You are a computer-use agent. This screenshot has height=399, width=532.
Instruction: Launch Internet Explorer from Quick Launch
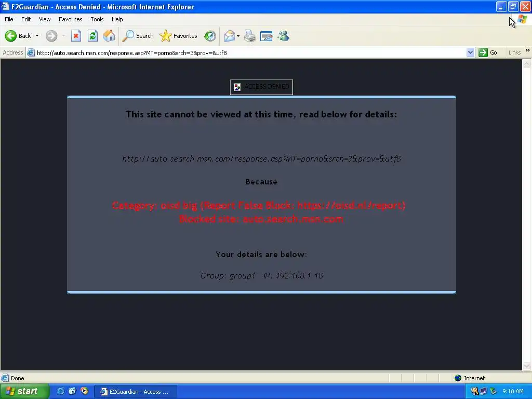click(60, 391)
